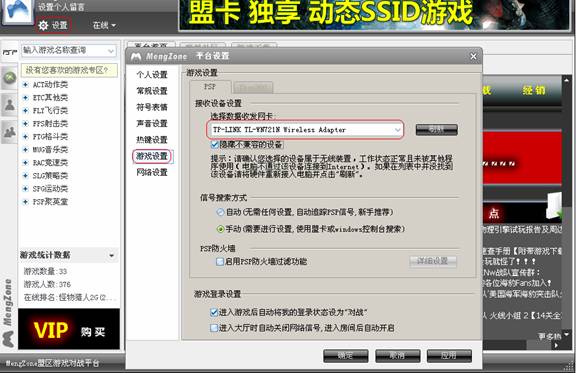The height and width of the screenshot is (373, 576).
Task: Switch to 网络设置 in settings menu
Action: pyautogui.click(x=152, y=172)
